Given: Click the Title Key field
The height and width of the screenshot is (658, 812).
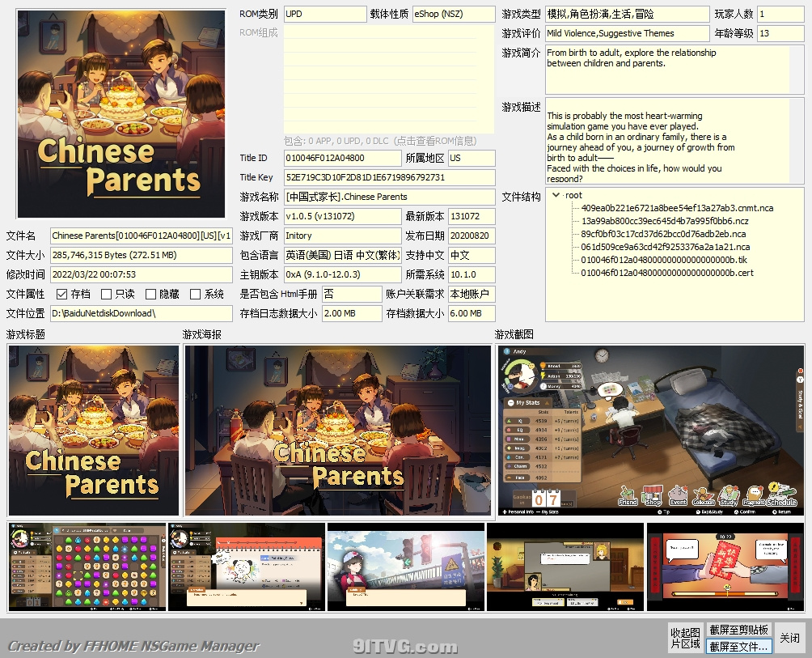Looking at the screenshot, I should pos(390,177).
